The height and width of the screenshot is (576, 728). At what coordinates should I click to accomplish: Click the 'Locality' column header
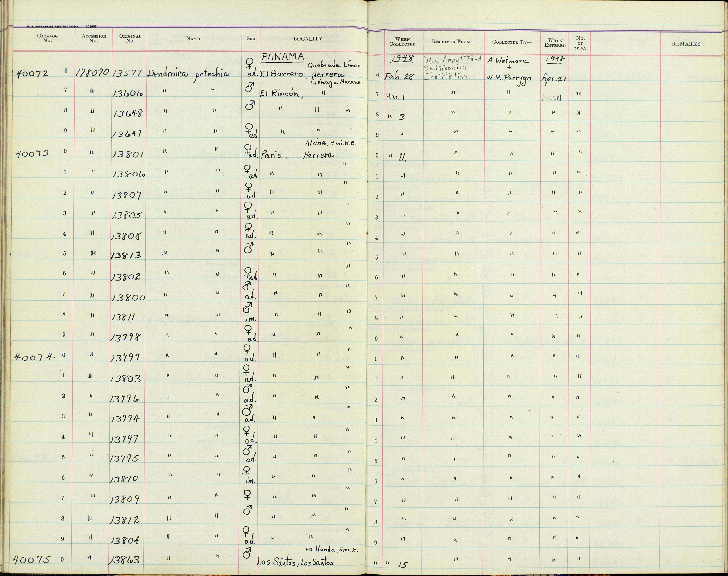coord(308,38)
